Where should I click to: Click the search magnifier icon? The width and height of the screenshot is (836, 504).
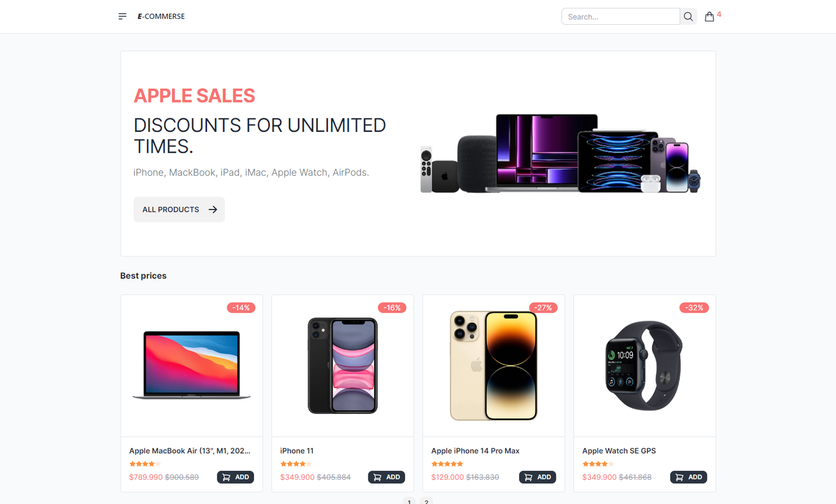coord(688,16)
